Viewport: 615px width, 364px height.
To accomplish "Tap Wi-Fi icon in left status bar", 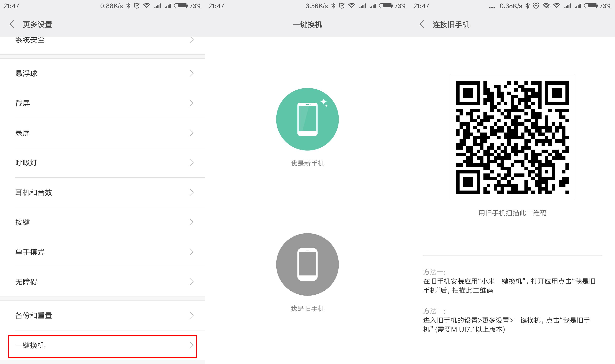I will pyautogui.click(x=147, y=6).
